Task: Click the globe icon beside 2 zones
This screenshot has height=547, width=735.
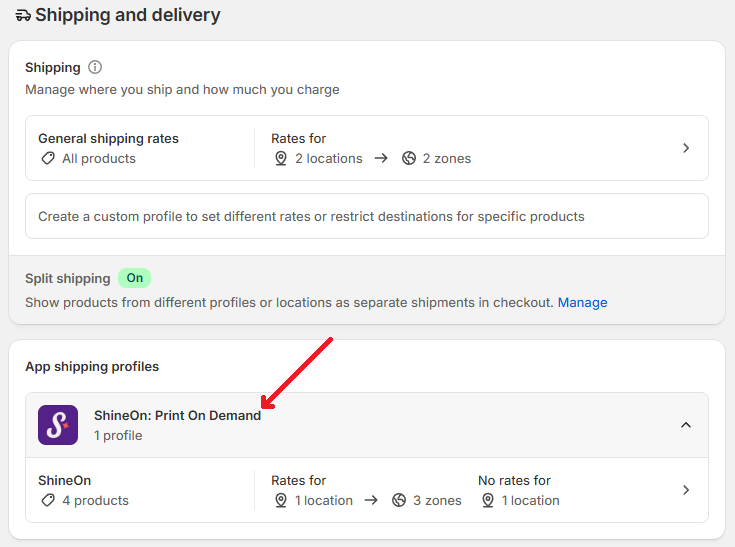Action: (x=409, y=158)
